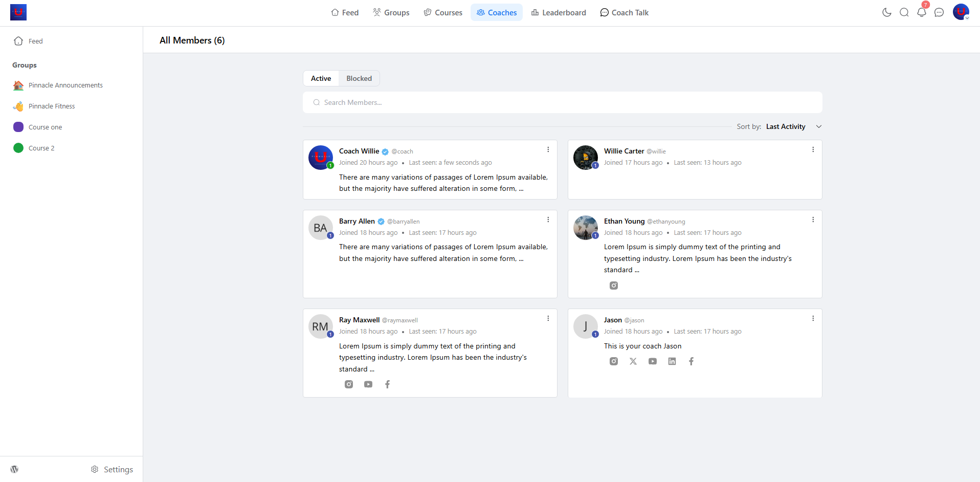980x482 pixels.
Task: Open the user profile avatar menu
Action: click(961, 12)
